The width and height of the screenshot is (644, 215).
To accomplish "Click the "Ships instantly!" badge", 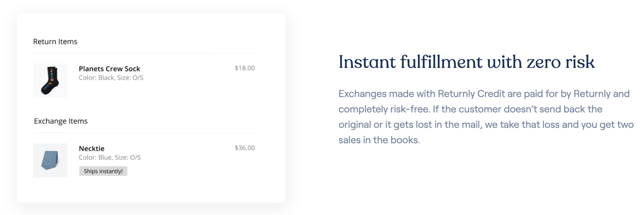I will pos(103,171).
